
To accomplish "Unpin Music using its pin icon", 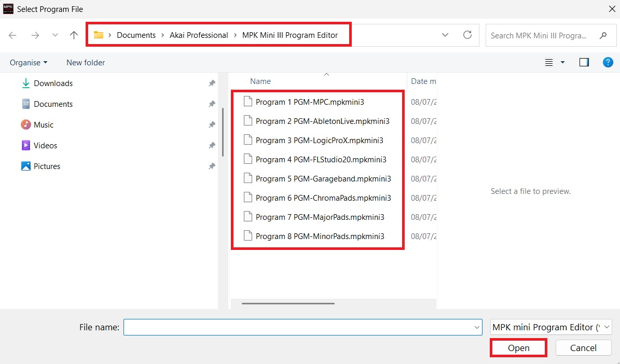I will pyautogui.click(x=212, y=125).
